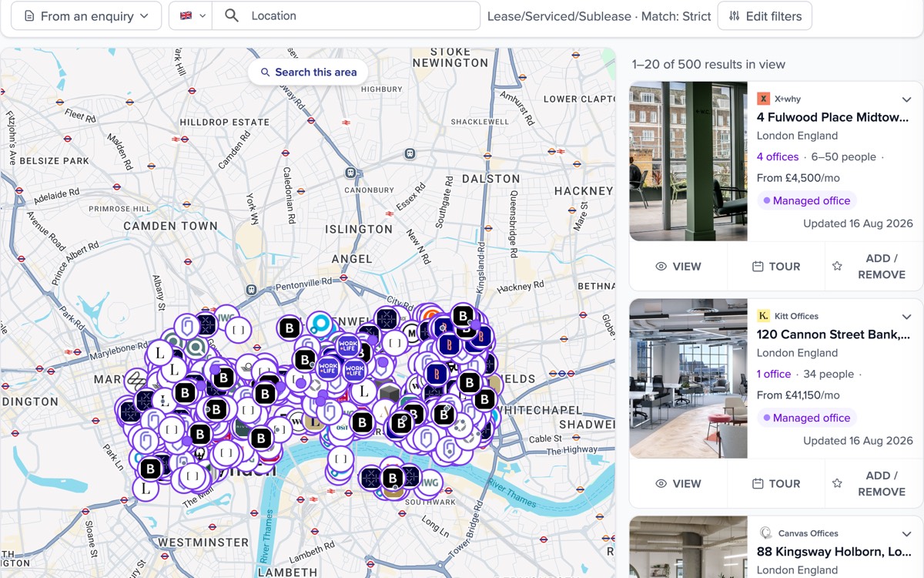The height and width of the screenshot is (578, 924).
Task: Open the 88 Kingsway photo thumbnail
Action: coord(688,547)
